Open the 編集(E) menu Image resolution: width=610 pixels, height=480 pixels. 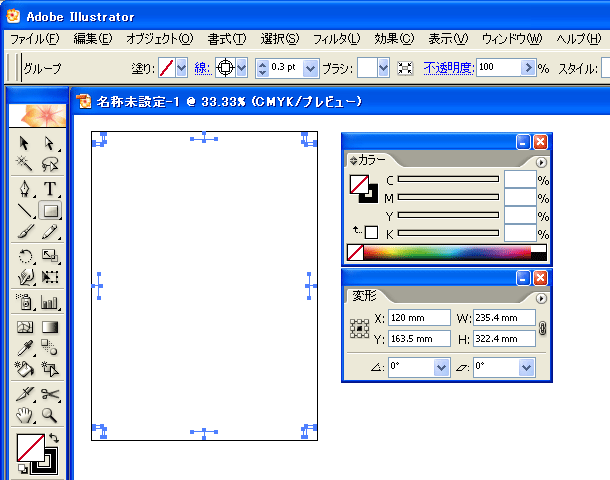coord(93,39)
